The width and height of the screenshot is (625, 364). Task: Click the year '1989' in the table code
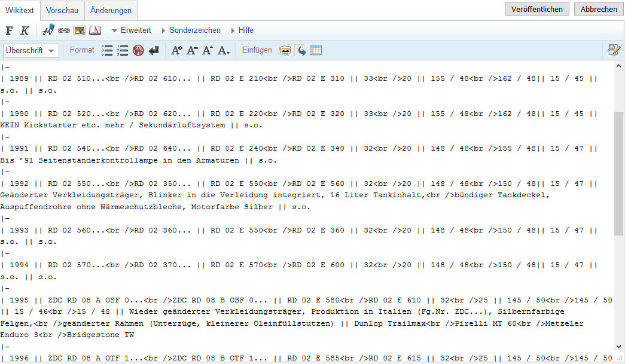[x=19, y=78]
